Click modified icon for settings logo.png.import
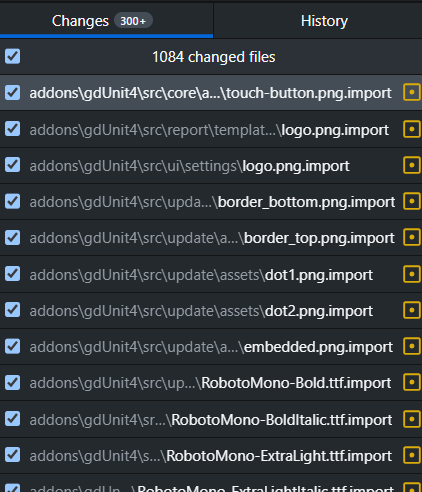 coord(412,165)
